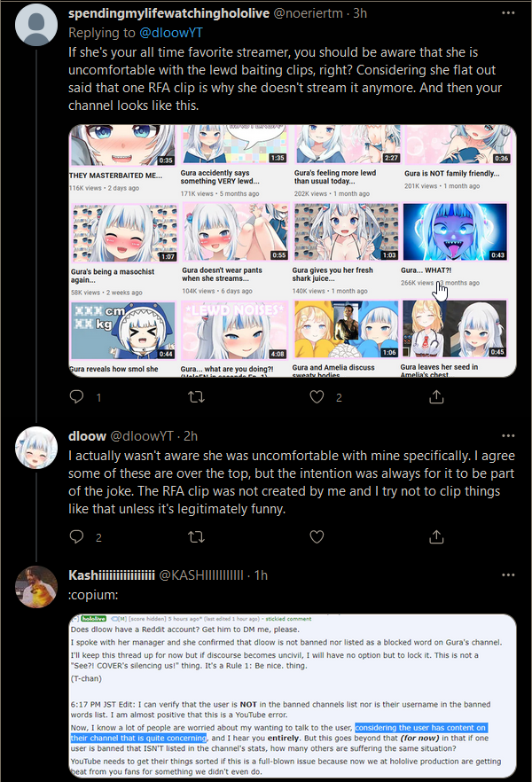The height and width of the screenshot is (782, 532).
Task: Click the 1h timestamp on Kashi's tweet
Action: pyautogui.click(x=261, y=575)
